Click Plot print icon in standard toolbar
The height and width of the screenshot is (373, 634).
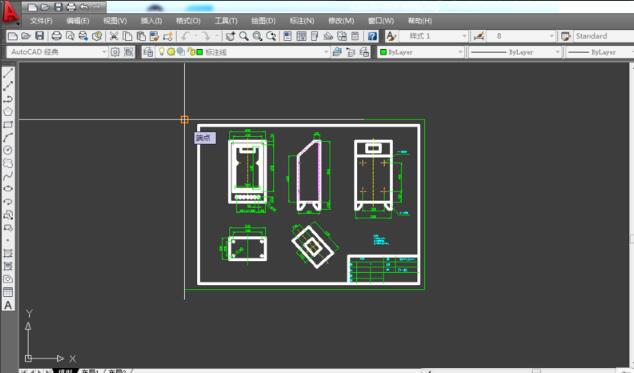[57, 36]
